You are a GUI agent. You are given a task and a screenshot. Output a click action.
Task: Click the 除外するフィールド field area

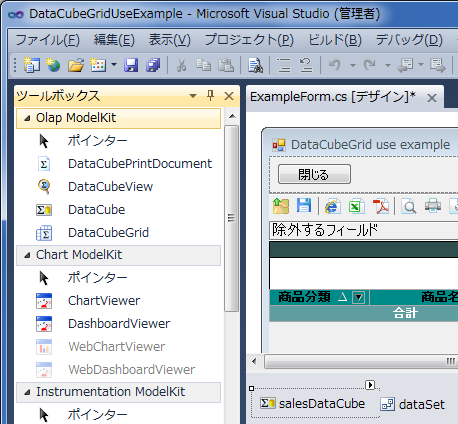[x=364, y=230]
